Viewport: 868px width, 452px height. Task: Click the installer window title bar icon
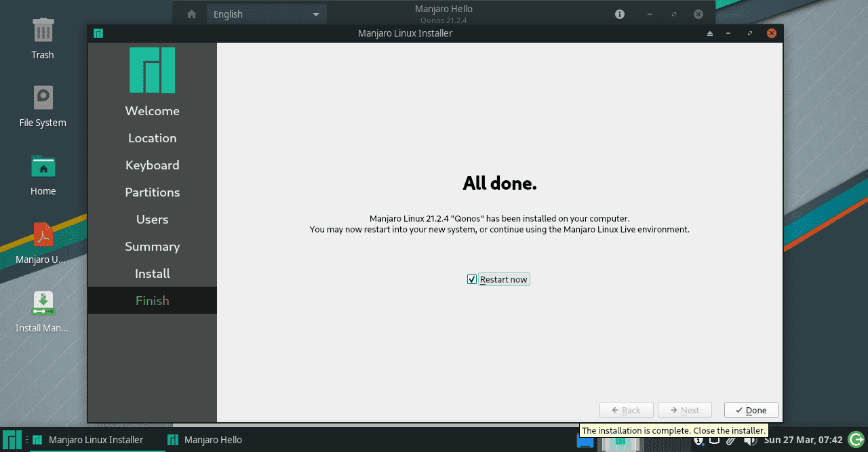(x=98, y=33)
